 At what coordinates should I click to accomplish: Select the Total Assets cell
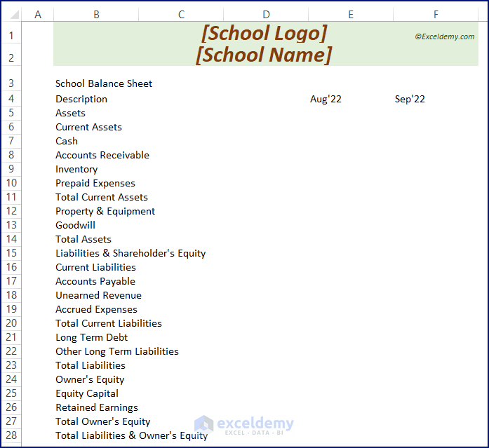pos(83,239)
